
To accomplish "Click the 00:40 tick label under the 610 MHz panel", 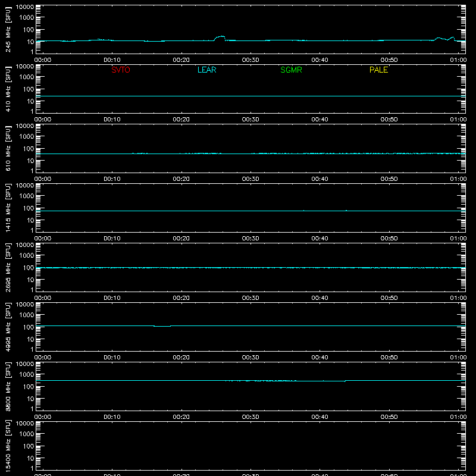I will (320, 179).
